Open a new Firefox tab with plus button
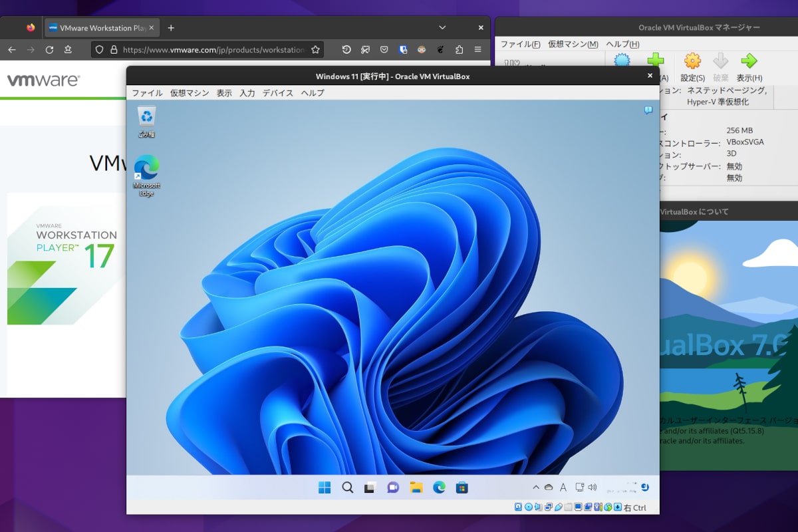This screenshot has height=532, width=798. (x=171, y=28)
